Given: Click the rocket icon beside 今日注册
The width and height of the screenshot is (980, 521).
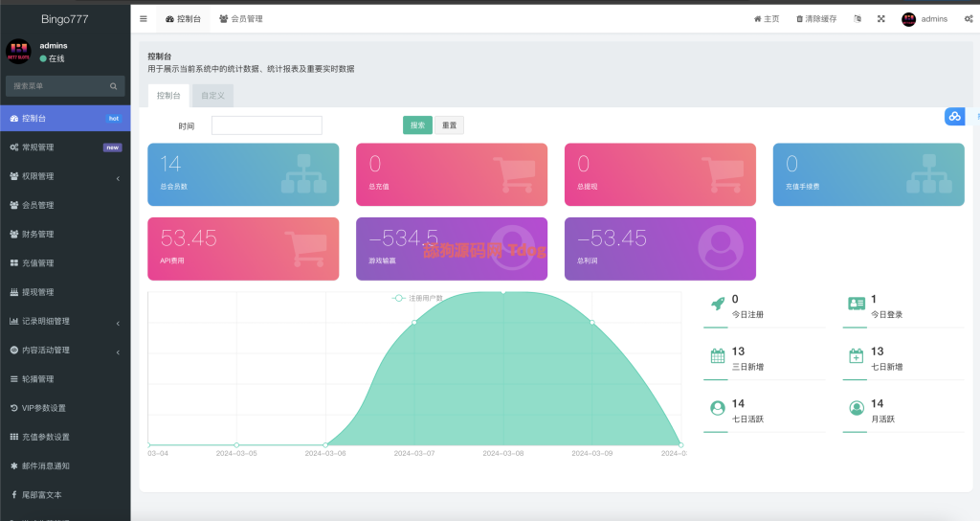Looking at the screenshot, I should 717,304.
